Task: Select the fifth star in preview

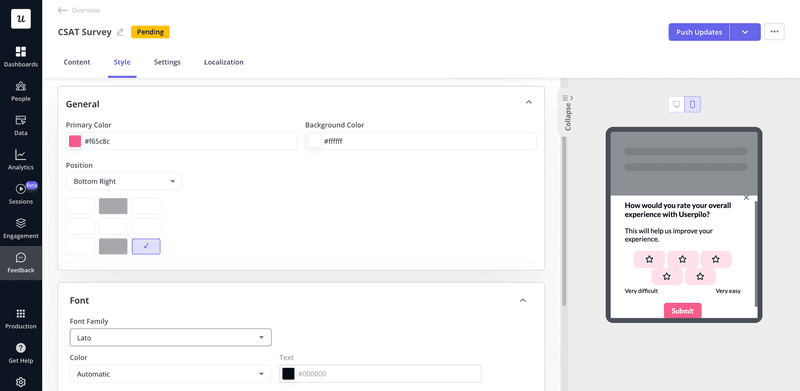Action: click(700, 276)
